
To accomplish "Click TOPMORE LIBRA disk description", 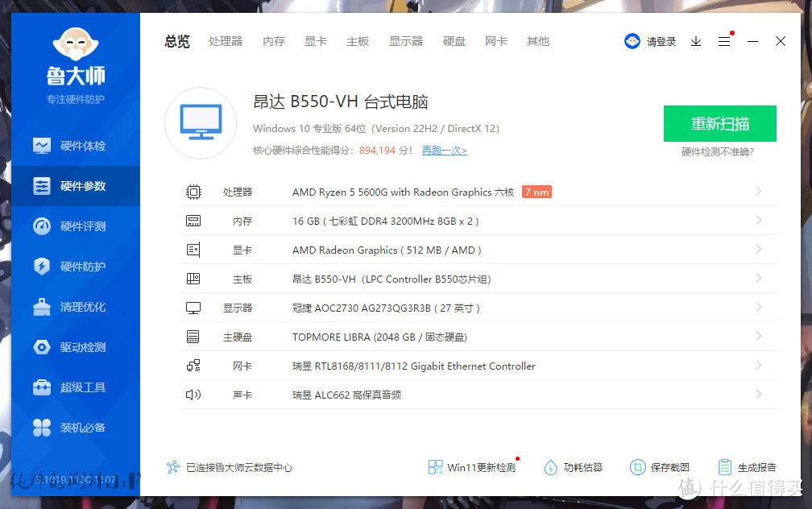I will 379,337.
